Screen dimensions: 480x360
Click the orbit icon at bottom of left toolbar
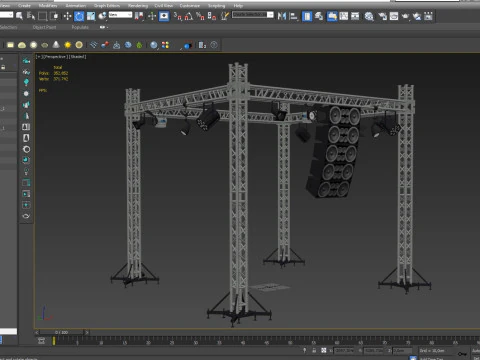(x=26, y=216)
